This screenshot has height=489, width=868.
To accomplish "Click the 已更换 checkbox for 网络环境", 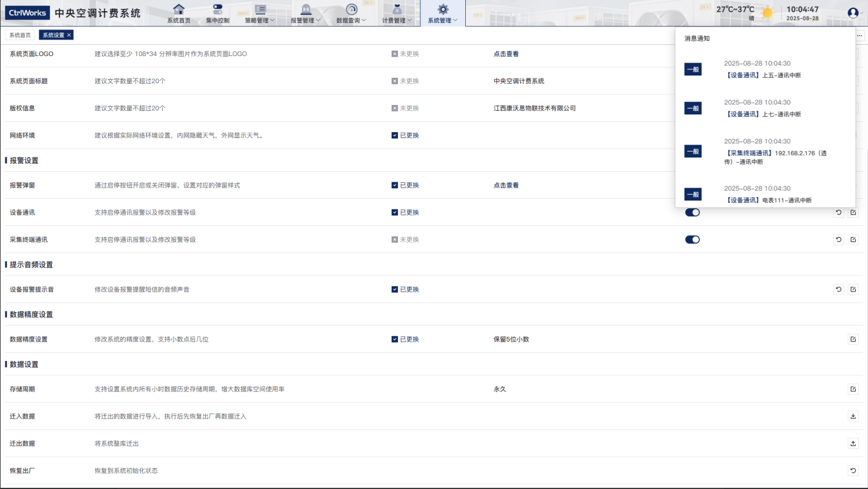I will 394,136.
